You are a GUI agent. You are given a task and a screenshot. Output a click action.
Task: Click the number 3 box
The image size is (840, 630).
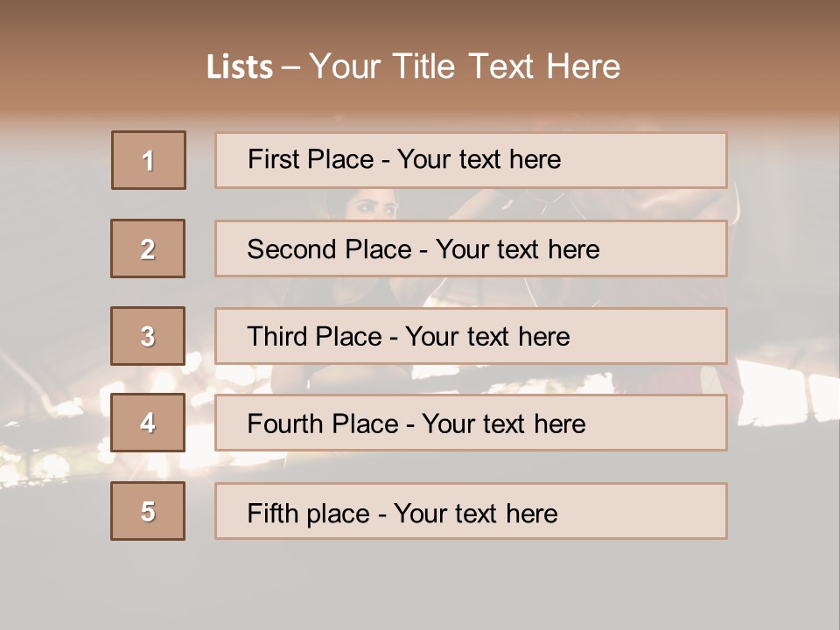pos(148,336)
